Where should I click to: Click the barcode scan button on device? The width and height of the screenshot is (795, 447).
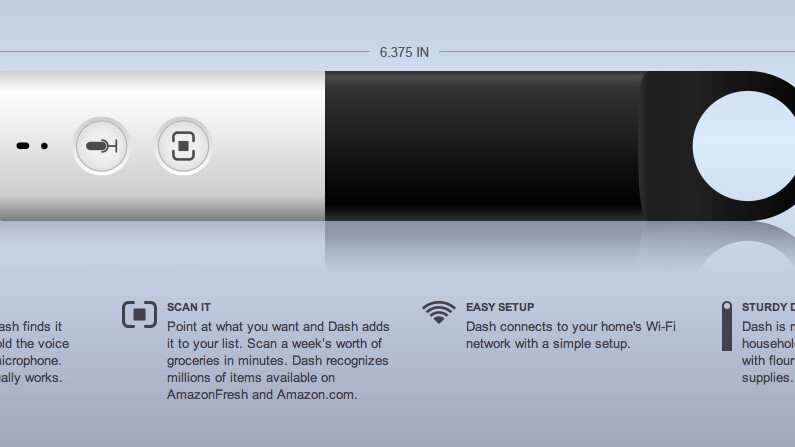pos(183,146)
